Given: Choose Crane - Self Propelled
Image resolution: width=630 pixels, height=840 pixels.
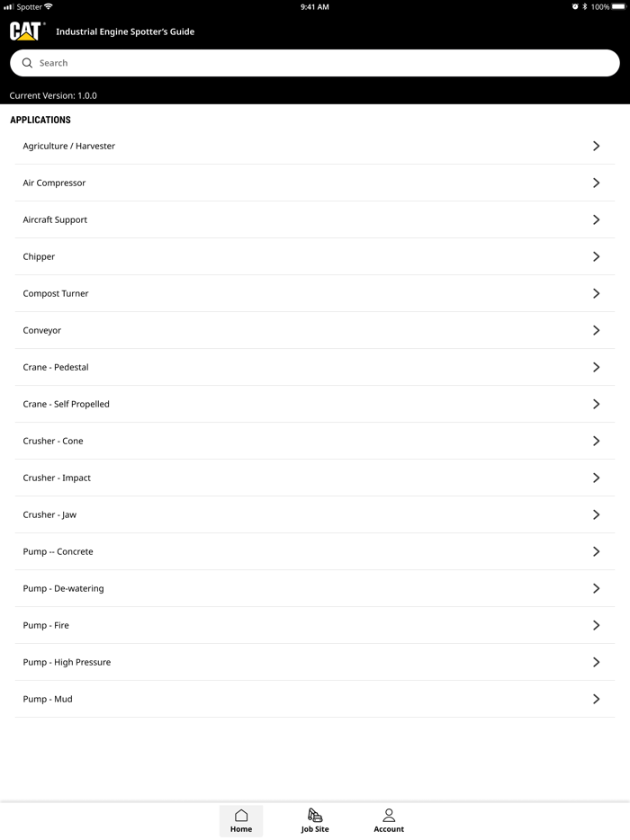Looking at the screenshot, I should coord(66,404).
